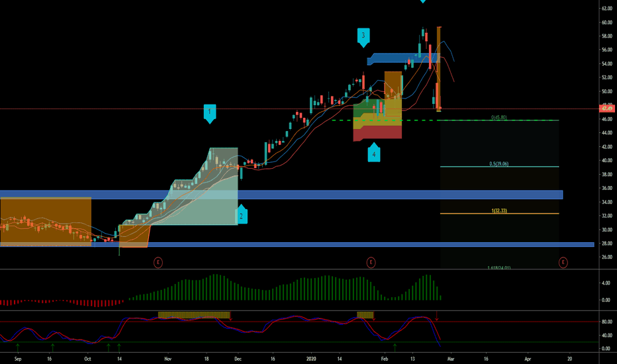Click the 54.00 price axis label

tap(607, 64)
